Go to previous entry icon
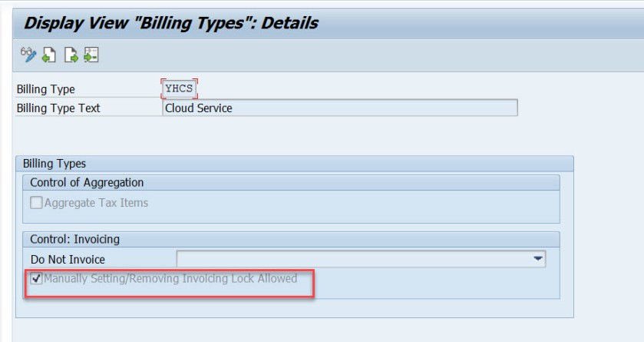 49,55
